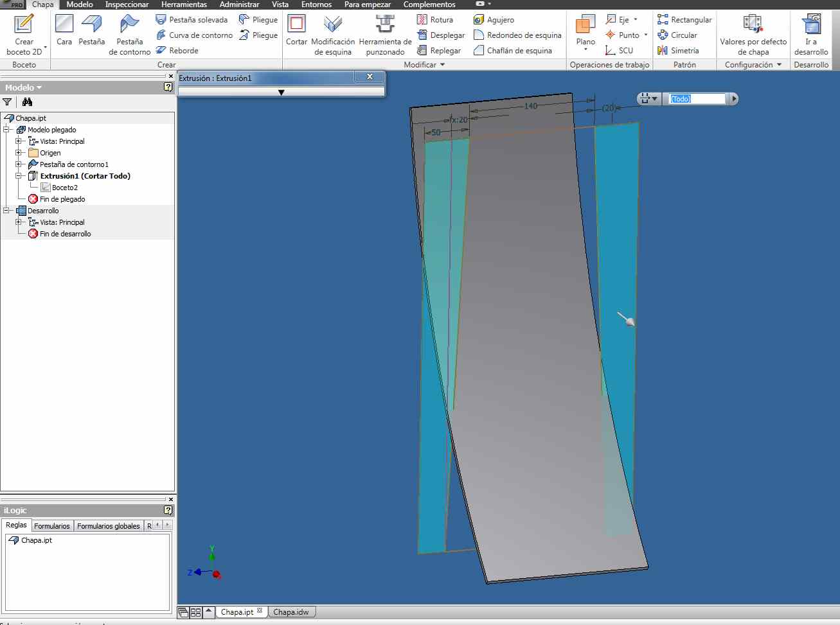This screenshot has height=625, width=840.
Task: Collapse the Modelo plegado node
Action: click(6, 130)
